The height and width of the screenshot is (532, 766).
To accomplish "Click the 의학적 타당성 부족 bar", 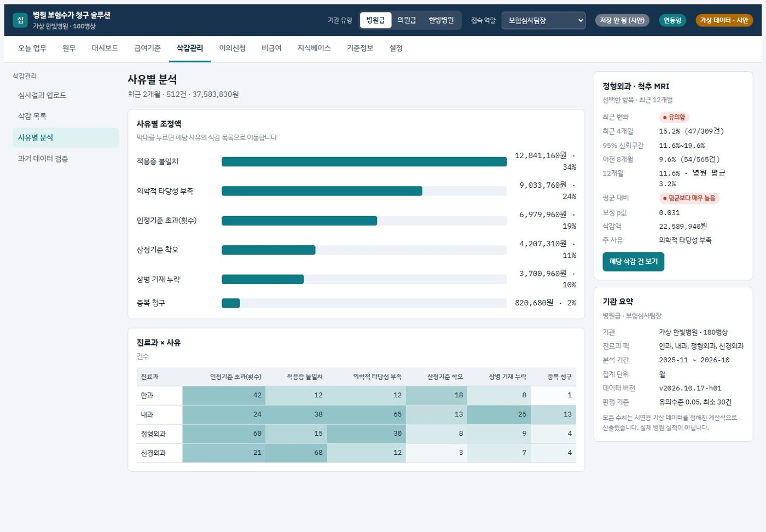I will (322, 191).
